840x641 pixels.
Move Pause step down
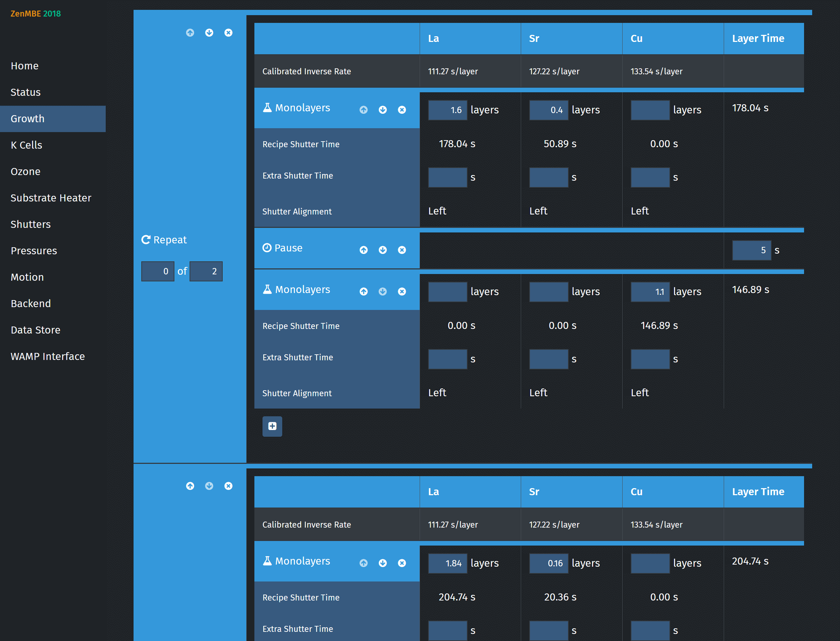[x=383, y=250]
